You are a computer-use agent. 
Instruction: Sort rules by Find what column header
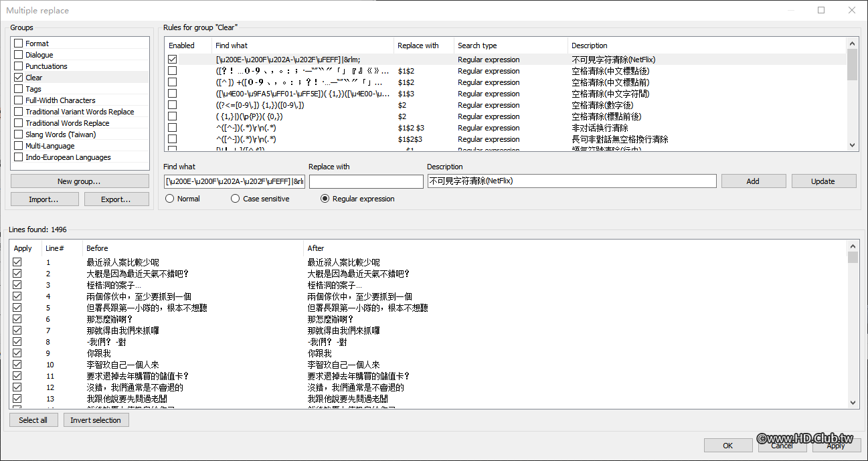[x=302, y=45]
